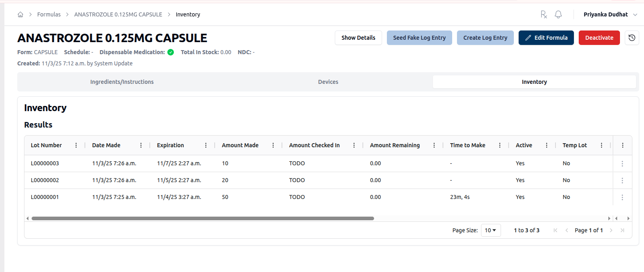Open Expiration column options menu
Viewport: 644px width, 272px height.
206,145
